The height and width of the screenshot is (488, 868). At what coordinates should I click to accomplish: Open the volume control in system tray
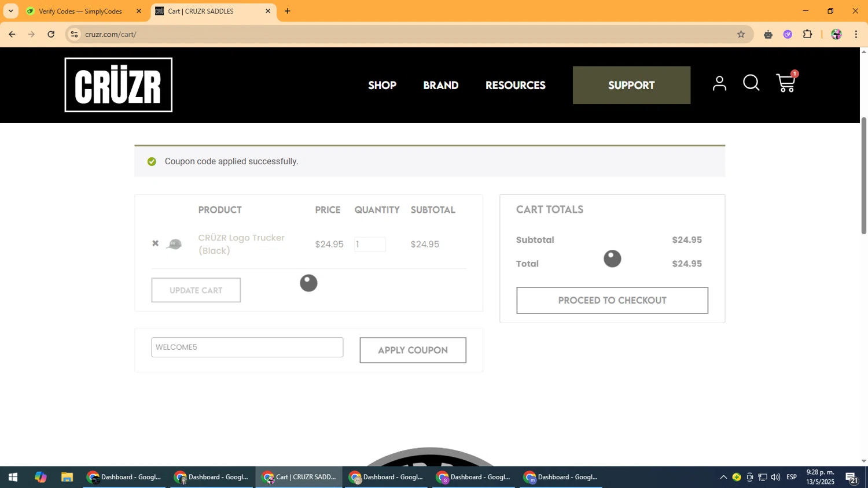point(776,477)
